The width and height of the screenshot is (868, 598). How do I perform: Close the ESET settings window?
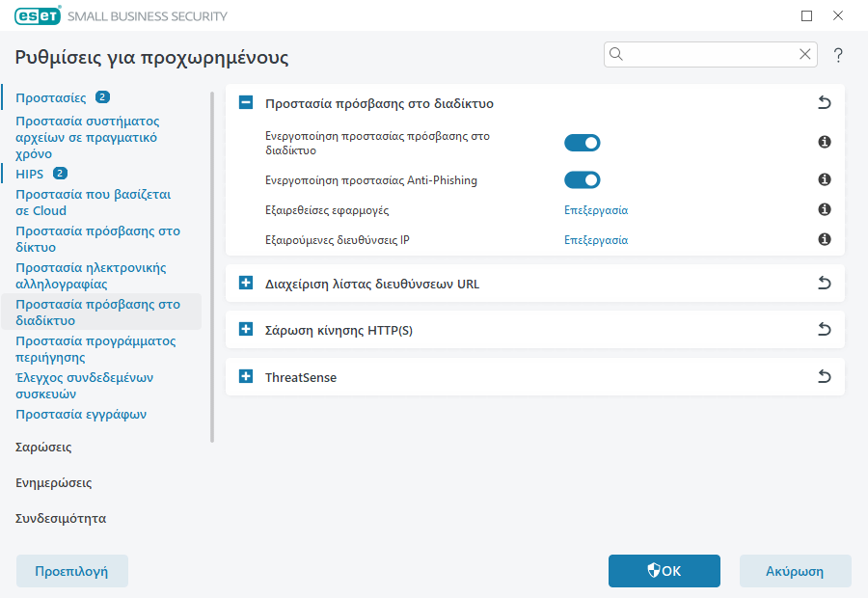(x=838, y=15)
